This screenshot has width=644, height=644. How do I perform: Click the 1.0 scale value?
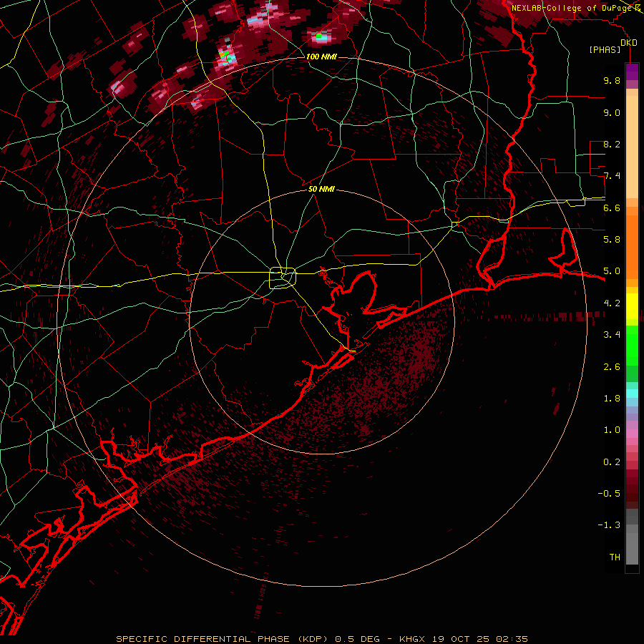(x=612, y=430)
